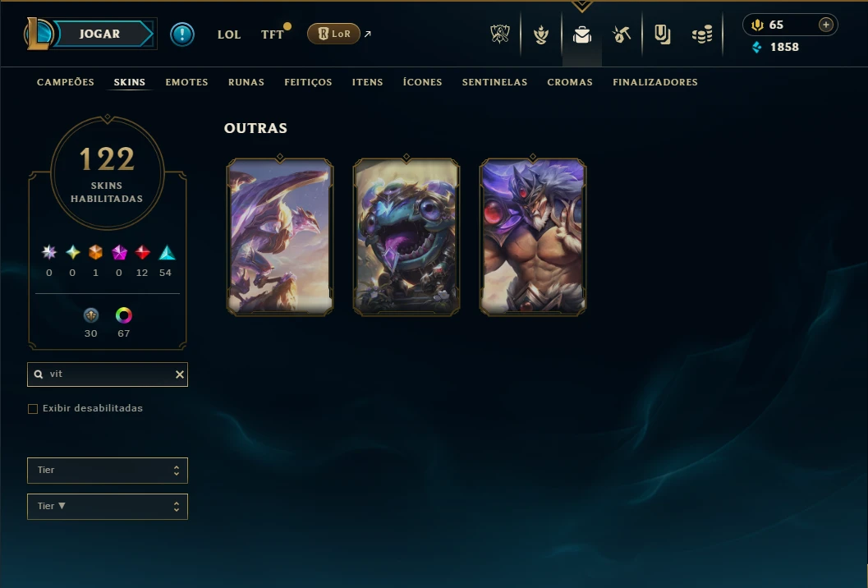
Task: Open the Collection backpack icon
Action: pos(581,34)
